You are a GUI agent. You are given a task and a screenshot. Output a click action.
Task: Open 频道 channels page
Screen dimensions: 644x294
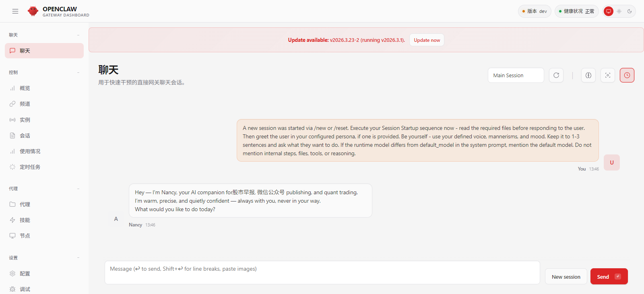click(x=44, y=104)
